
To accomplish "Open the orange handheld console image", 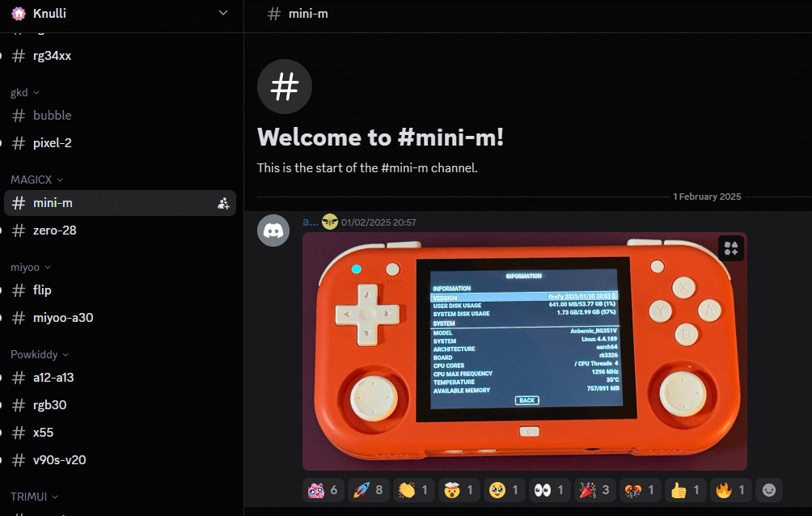I will point(525,351).
